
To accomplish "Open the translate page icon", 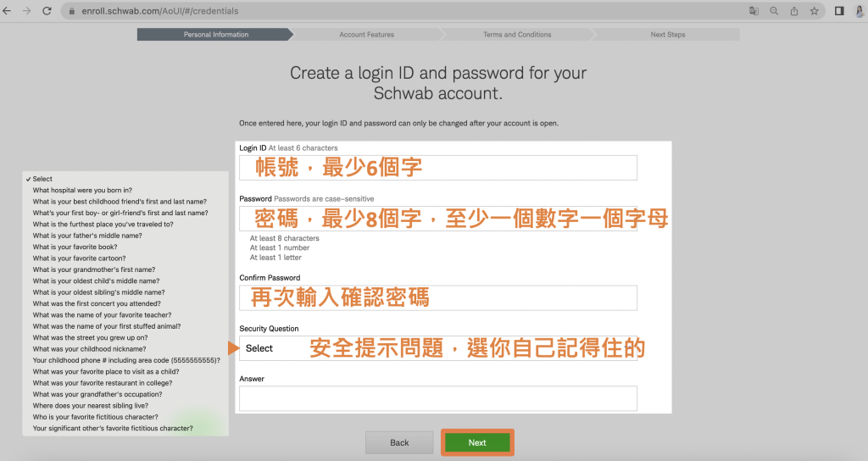I will [754, 11].
